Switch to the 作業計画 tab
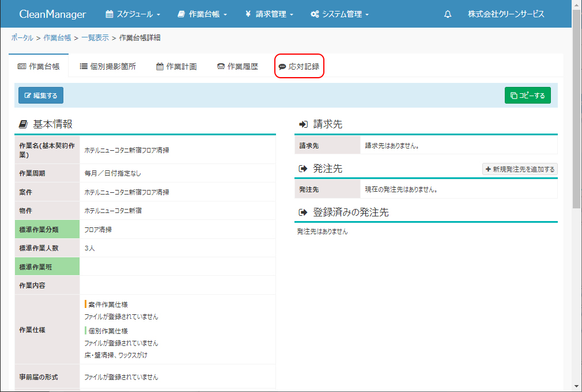This screenshot has height=392, width=582. click(x=176, y=67)
